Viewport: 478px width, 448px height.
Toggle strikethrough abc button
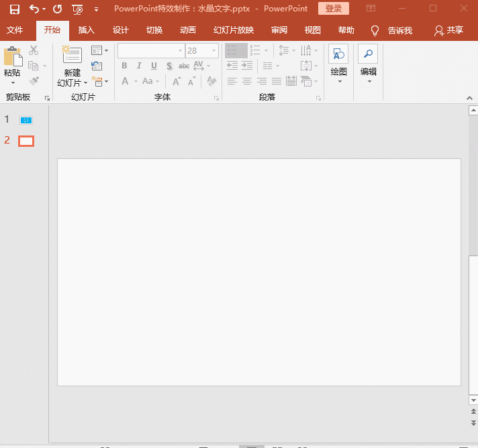pyautogui.click(x=184, y=66)
